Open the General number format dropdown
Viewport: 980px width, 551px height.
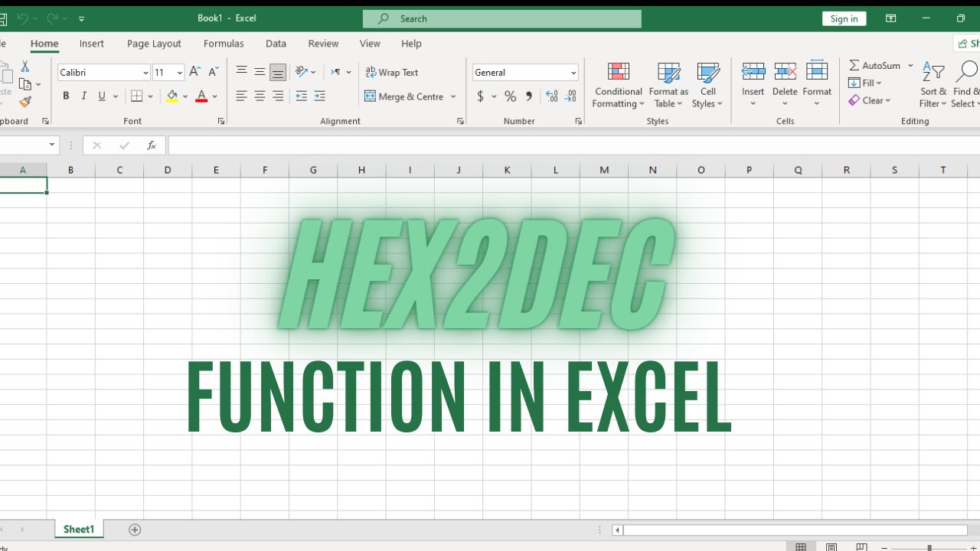[x=573, y=73]
